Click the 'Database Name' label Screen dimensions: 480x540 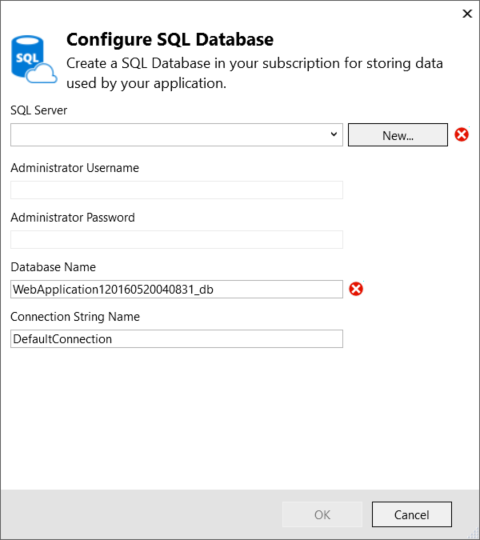click(53, 267)
